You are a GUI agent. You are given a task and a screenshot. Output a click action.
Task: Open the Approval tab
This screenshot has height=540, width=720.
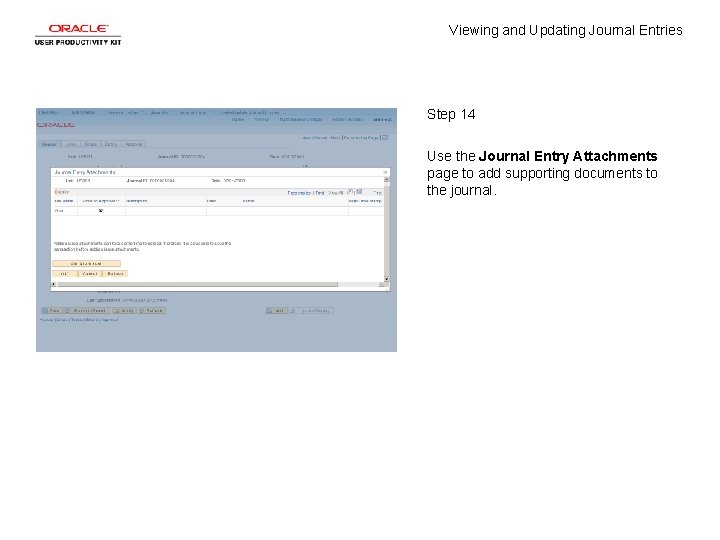coord(134,144)
